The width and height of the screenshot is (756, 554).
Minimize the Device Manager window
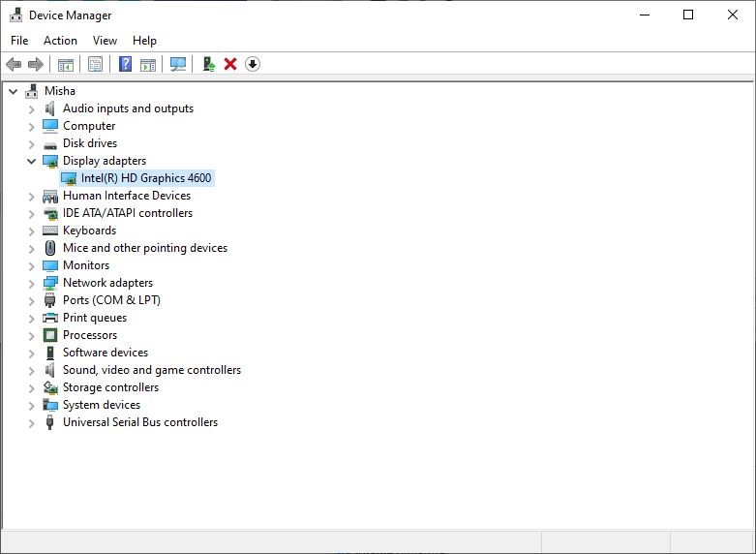coord(645,15)
